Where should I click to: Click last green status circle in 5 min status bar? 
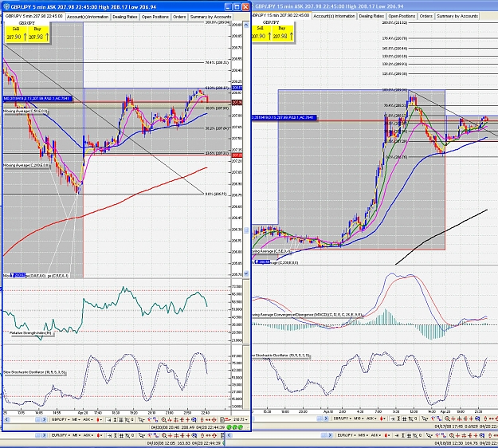coord(241,427)
